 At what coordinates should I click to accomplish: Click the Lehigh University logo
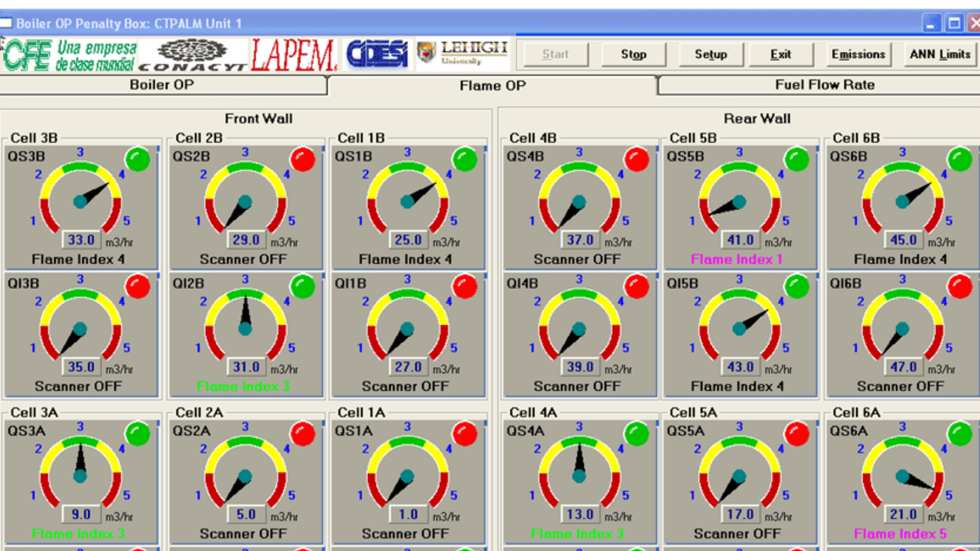(x=462, y=53)
